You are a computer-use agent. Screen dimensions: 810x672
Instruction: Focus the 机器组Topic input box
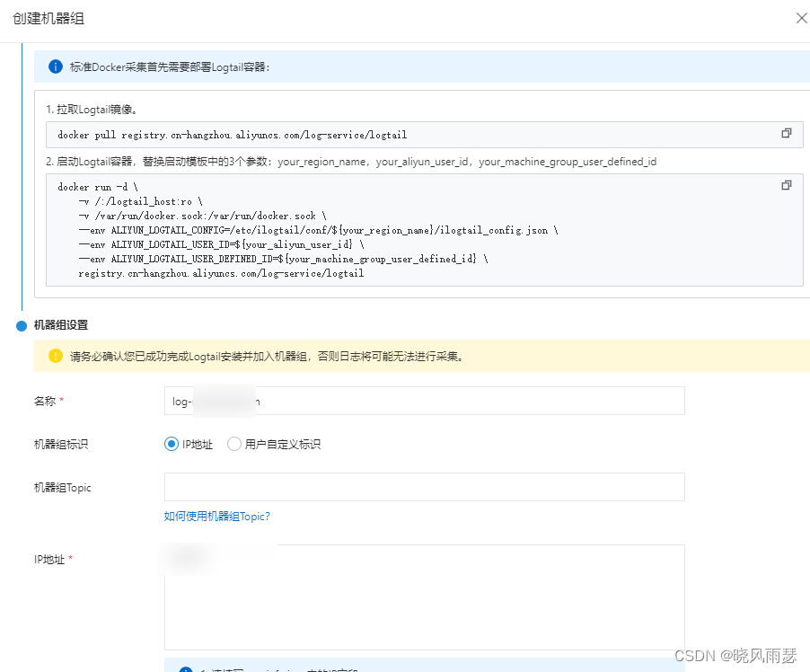coord(422,487)
